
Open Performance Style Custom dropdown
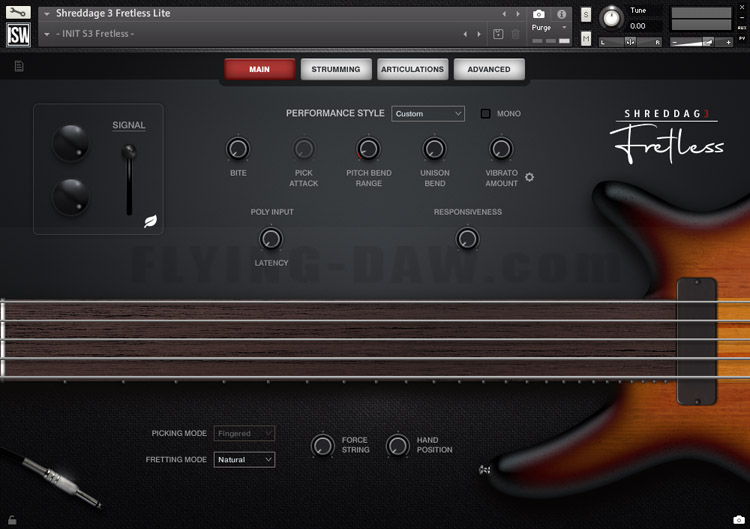pos(428,114)
